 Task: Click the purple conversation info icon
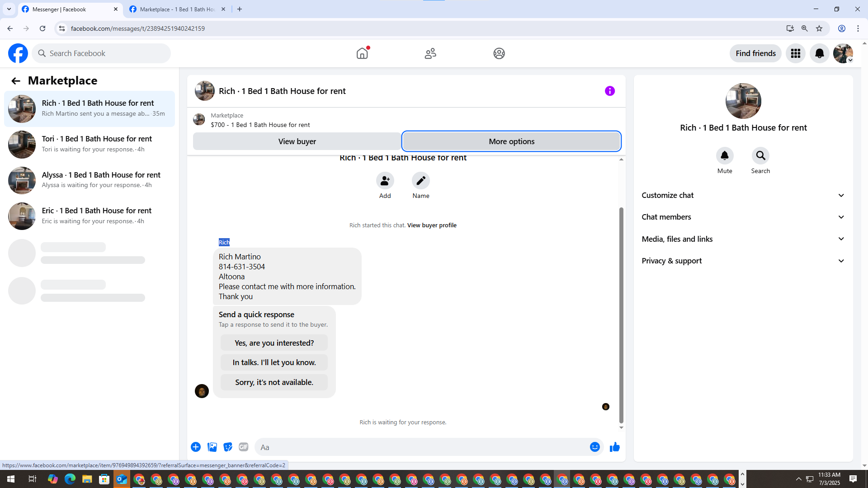pyautogui.click(x=609, y=91)
